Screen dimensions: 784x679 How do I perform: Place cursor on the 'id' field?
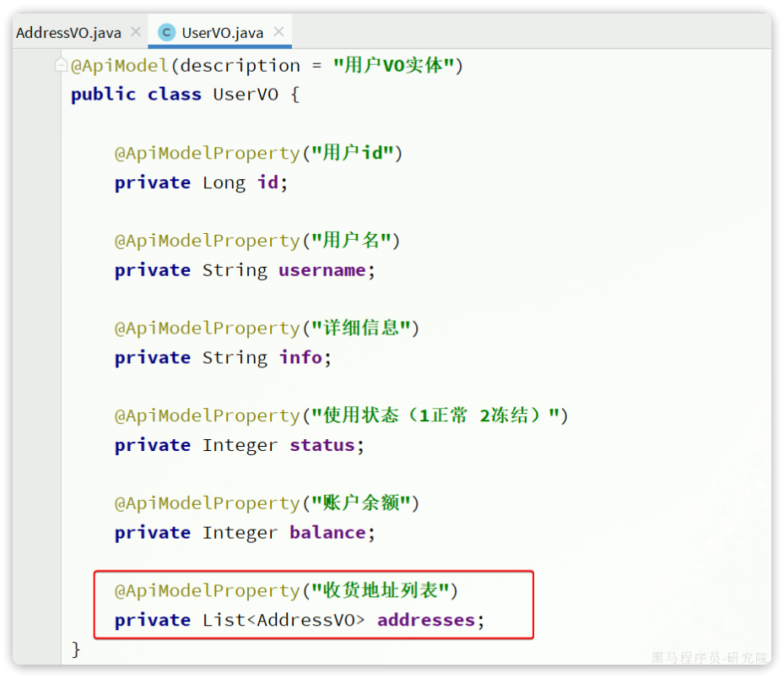pyautogui.click(x=268, y=182)
